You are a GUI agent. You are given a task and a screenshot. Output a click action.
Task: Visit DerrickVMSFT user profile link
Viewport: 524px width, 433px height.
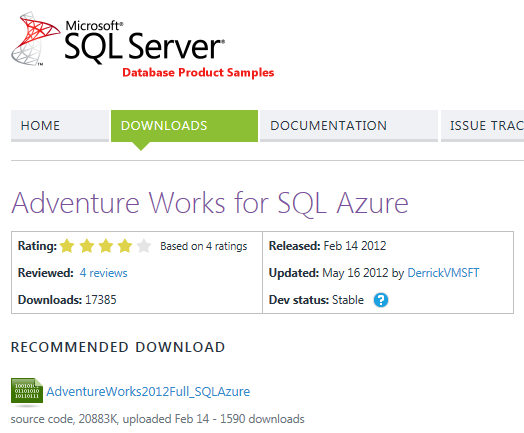tap(443, 273)
